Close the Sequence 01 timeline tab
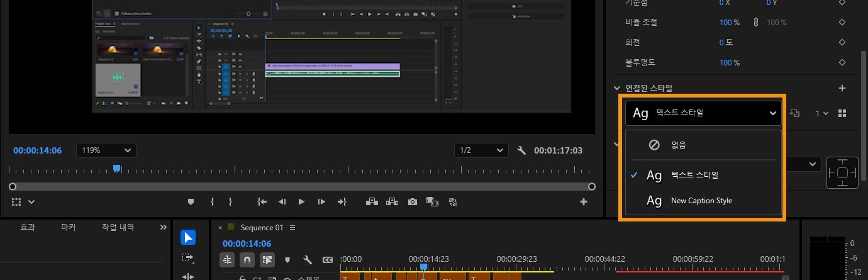 click(x=220, y=228)
